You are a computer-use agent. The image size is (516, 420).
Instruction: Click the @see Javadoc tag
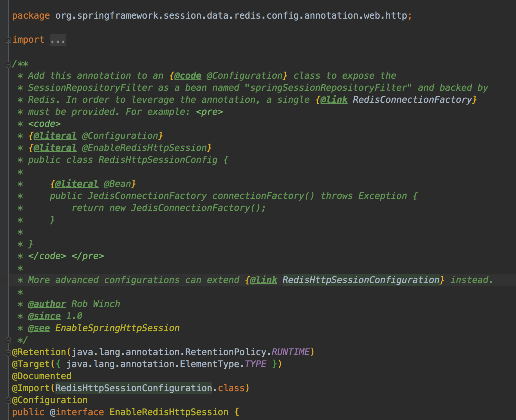pyautogui.click(x=39, y=328)
